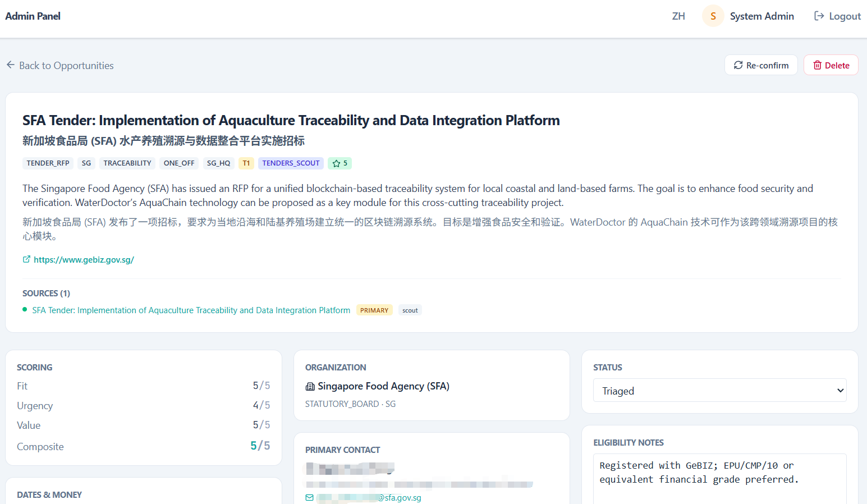Click the SFA Tender main heading
867x504 pixels.
tap(291, 120)
